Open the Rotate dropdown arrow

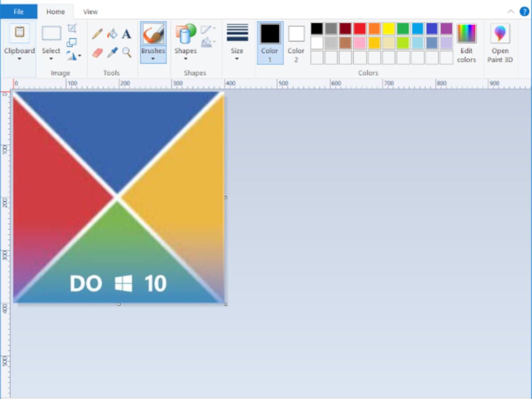pyautogui.click(x=79, y=56)
